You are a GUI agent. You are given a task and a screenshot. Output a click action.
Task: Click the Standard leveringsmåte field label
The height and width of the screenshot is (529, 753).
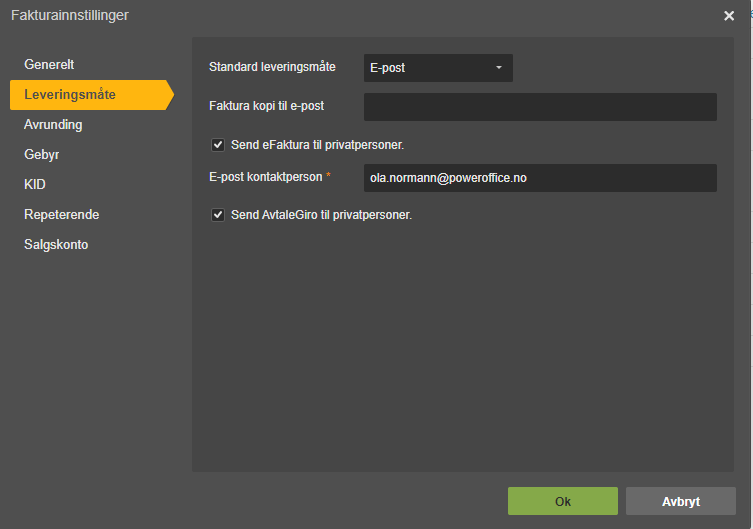click(x=272, y=67)
